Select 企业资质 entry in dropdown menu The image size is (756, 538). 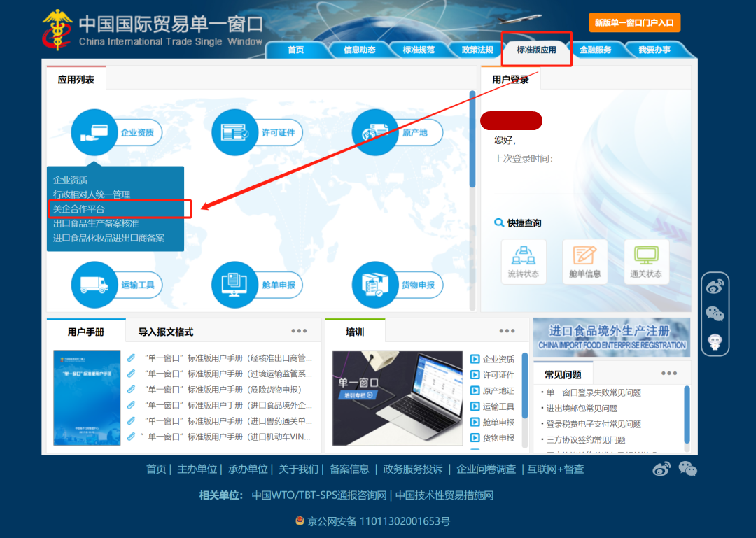click(71, 180)
